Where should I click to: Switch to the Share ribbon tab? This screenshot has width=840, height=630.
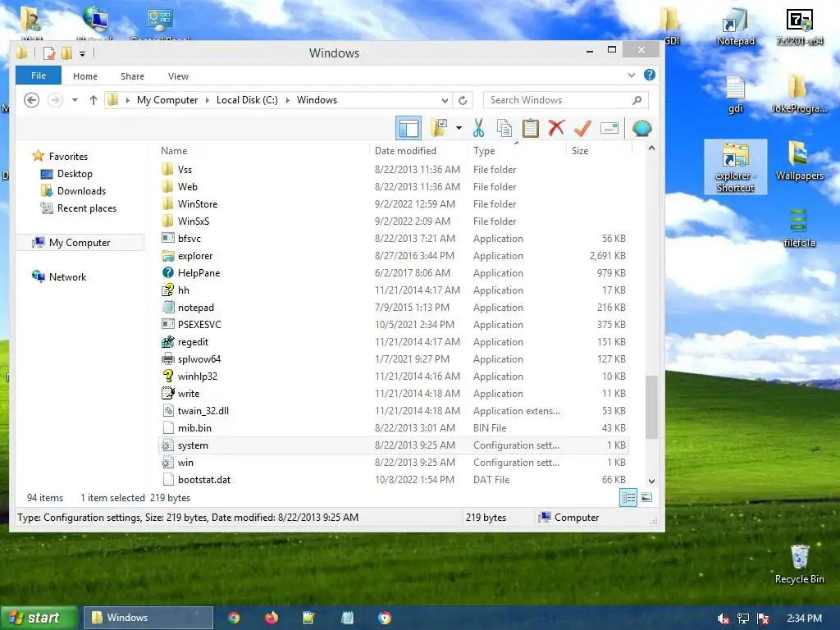tap(132, 76)
